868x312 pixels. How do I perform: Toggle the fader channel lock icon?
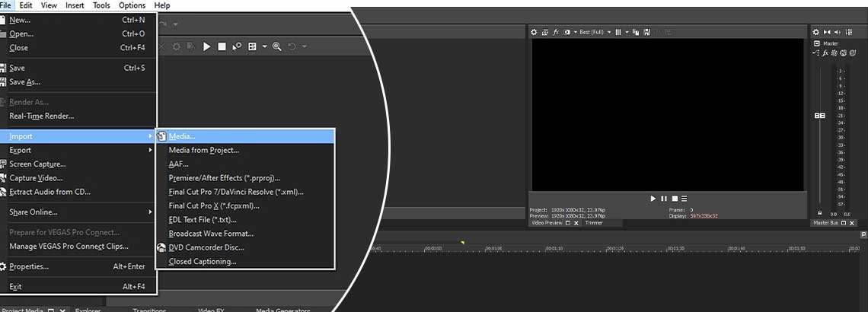tap(820, 213)
